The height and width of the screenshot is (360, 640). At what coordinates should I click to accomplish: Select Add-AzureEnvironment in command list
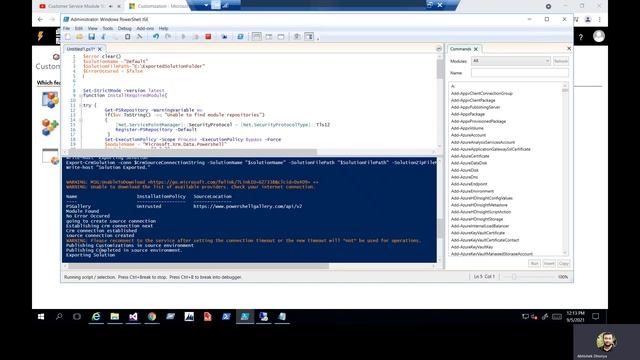click(x=472, y=191)
